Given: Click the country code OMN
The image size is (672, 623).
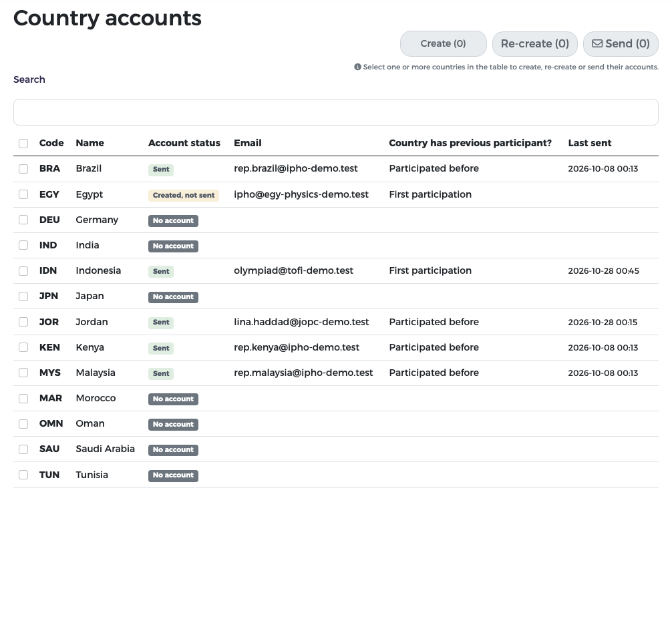Looking at the screenshot, I should (51, 423).
